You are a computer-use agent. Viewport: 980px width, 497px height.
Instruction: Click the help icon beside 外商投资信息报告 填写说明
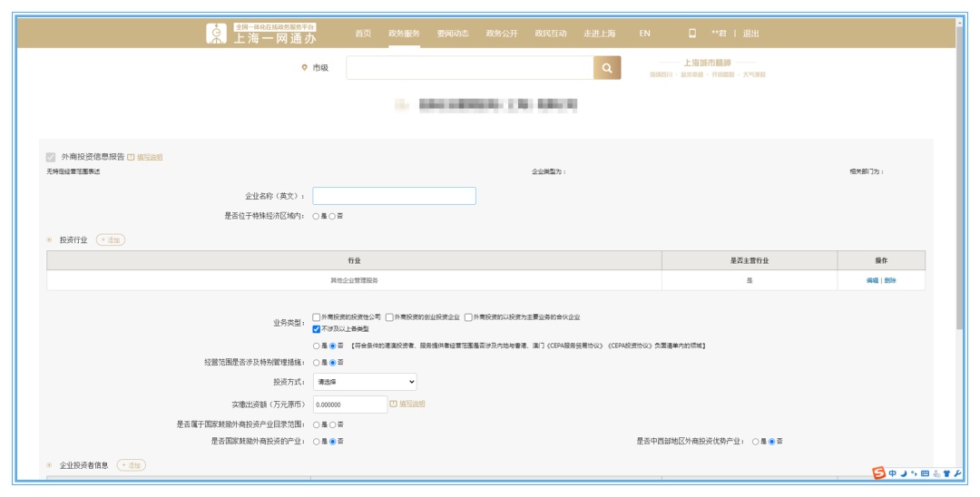[131, 157]
